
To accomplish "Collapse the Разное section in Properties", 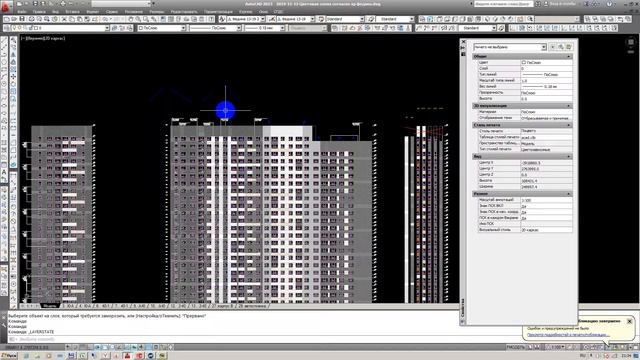I will 569,194.
